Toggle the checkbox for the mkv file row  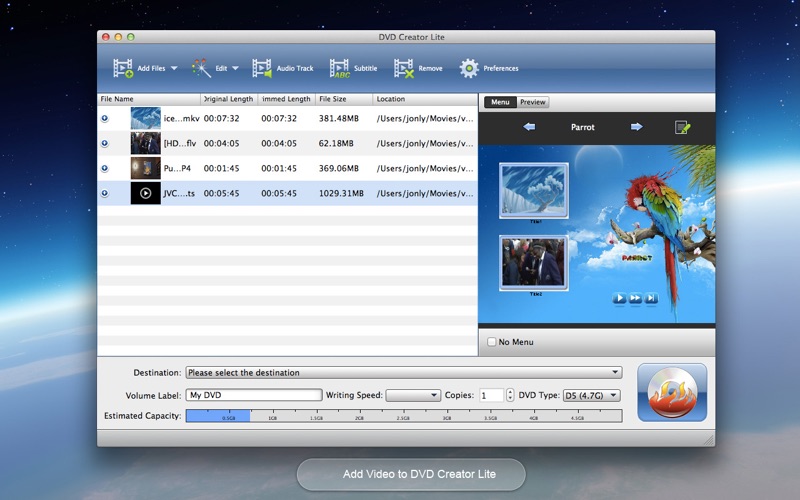[x=105, y=118]
